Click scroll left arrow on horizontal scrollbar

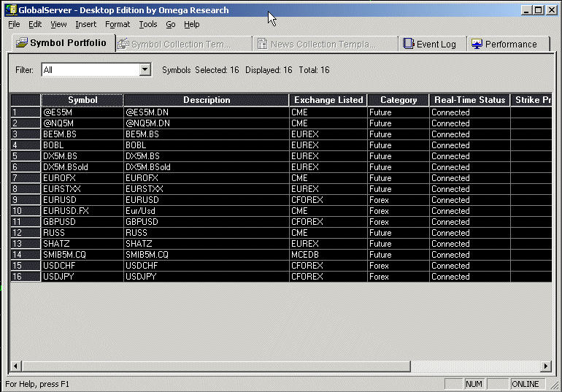(x=15, y=366)
